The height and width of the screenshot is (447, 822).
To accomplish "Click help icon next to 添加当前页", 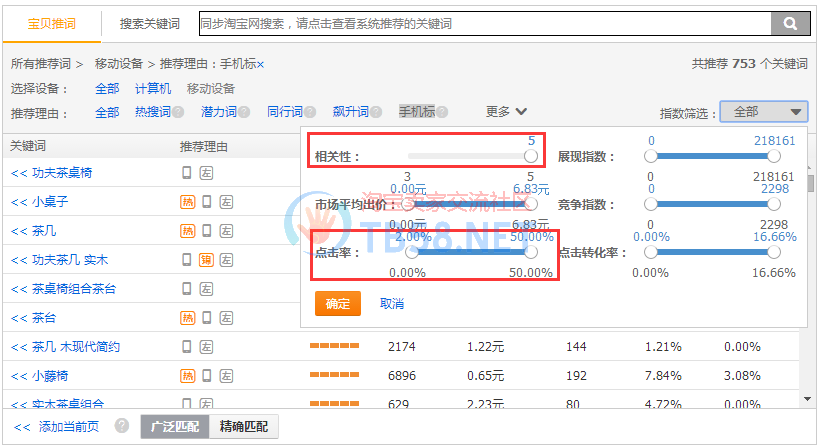I will tap(122, 426).
